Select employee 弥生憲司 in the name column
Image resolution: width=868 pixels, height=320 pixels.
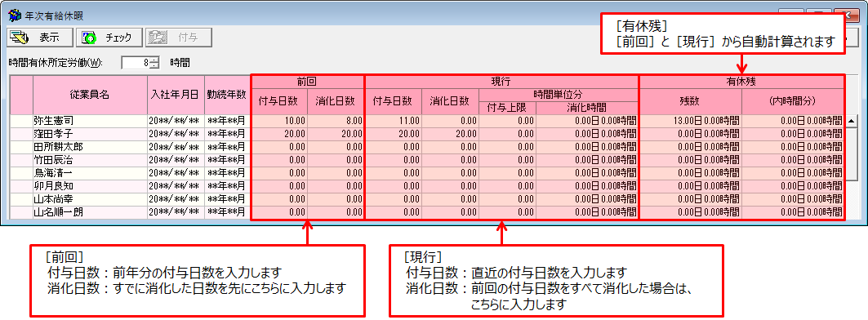point(91,120)
